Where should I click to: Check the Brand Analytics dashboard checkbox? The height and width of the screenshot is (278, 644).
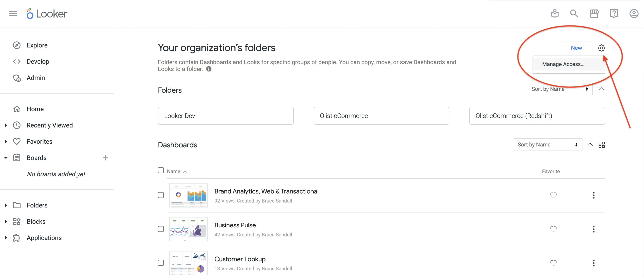[161, 195]
